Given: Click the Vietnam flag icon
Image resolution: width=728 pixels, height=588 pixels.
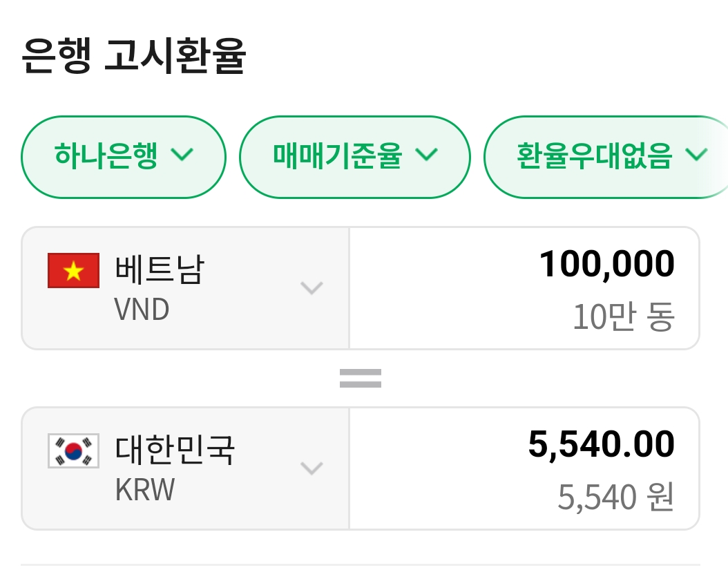Looking at the screenshot, I should (x=73, y=270).
